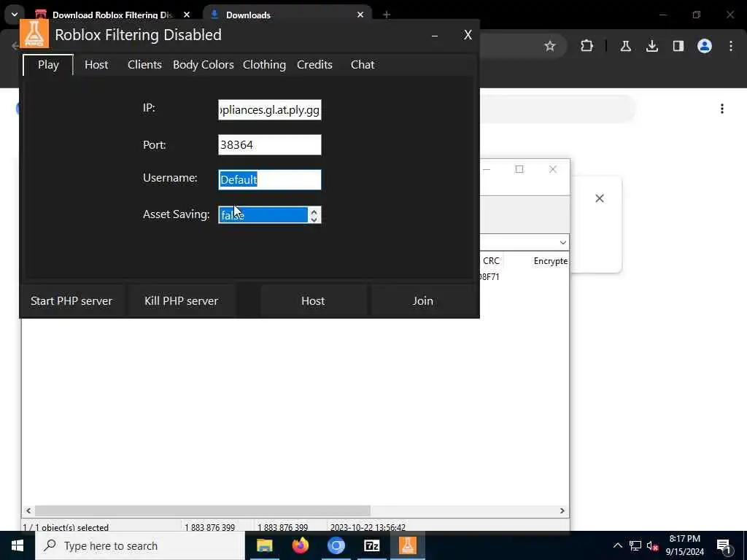Screen dimensions: 747x560
Task: Open Chrome extensions puzzle icon
Action: 587,46
